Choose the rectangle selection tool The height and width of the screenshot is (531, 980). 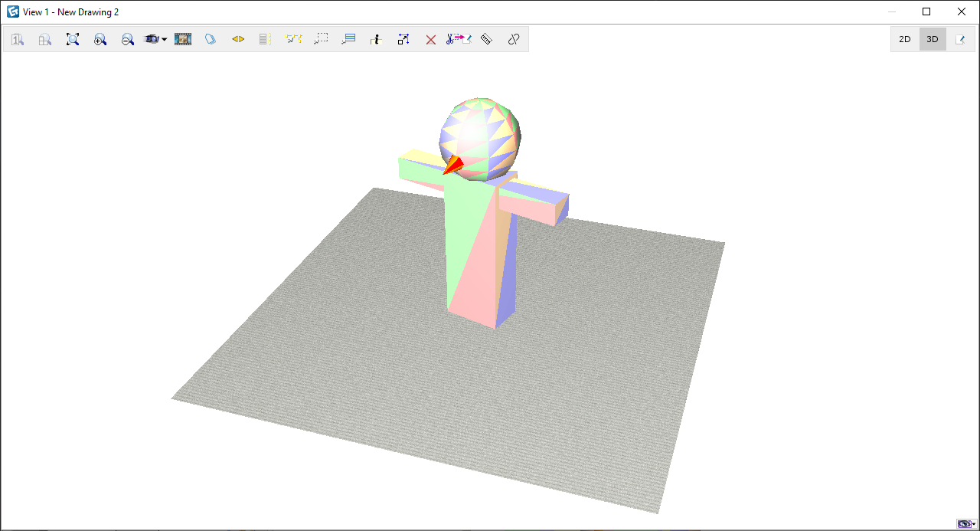321,39
